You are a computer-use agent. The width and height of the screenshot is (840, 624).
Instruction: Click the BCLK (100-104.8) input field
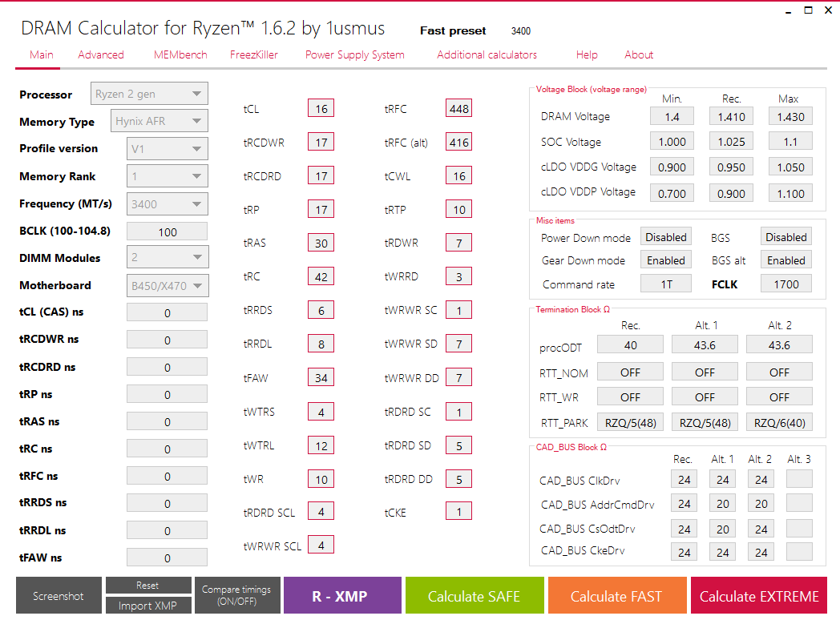pyautogui.click(x=168, y=231)
